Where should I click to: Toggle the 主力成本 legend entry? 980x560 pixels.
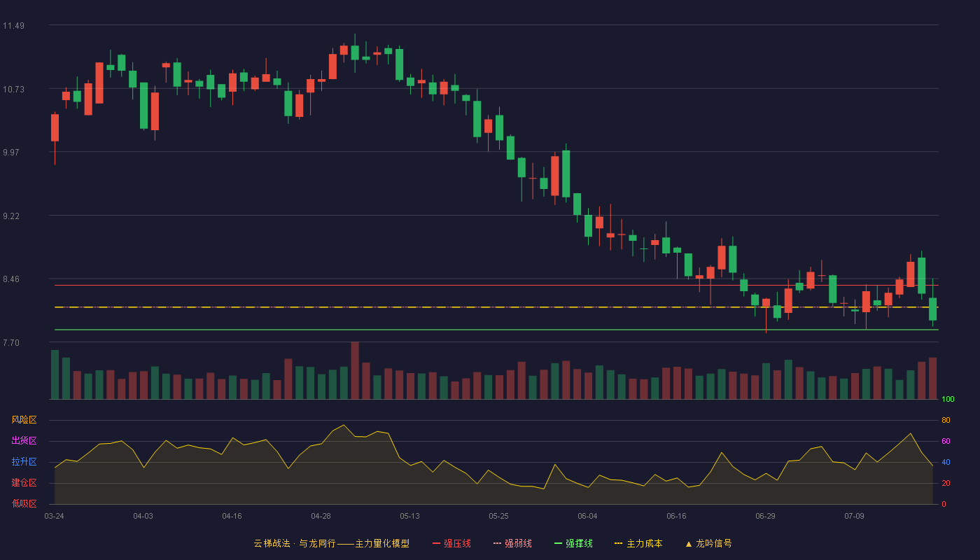point(638,543)
